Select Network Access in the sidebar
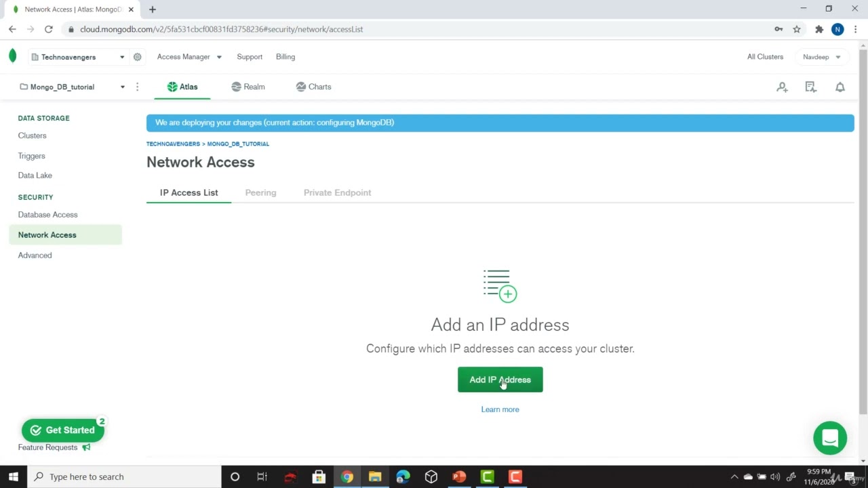 [65, 235]
